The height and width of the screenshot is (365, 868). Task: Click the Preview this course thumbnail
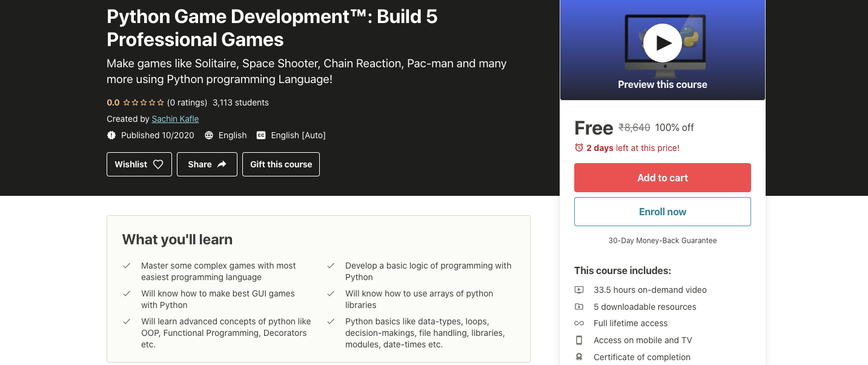coord(663,50)
